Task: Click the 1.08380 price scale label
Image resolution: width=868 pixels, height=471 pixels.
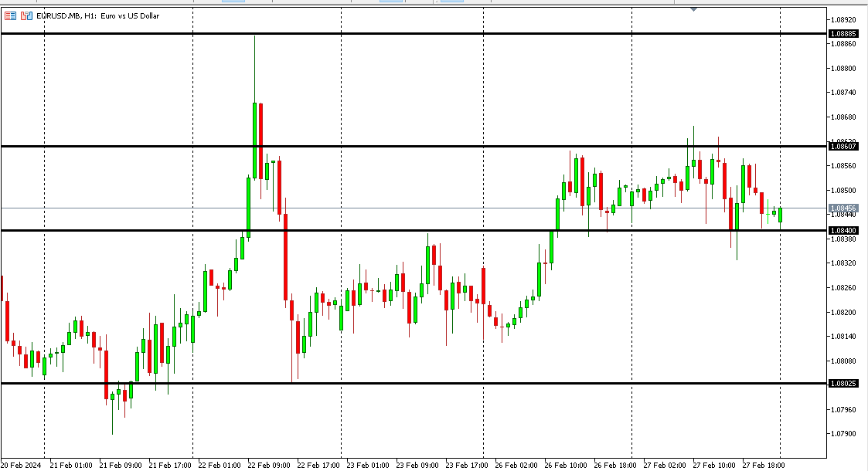Action: [843, 239]
